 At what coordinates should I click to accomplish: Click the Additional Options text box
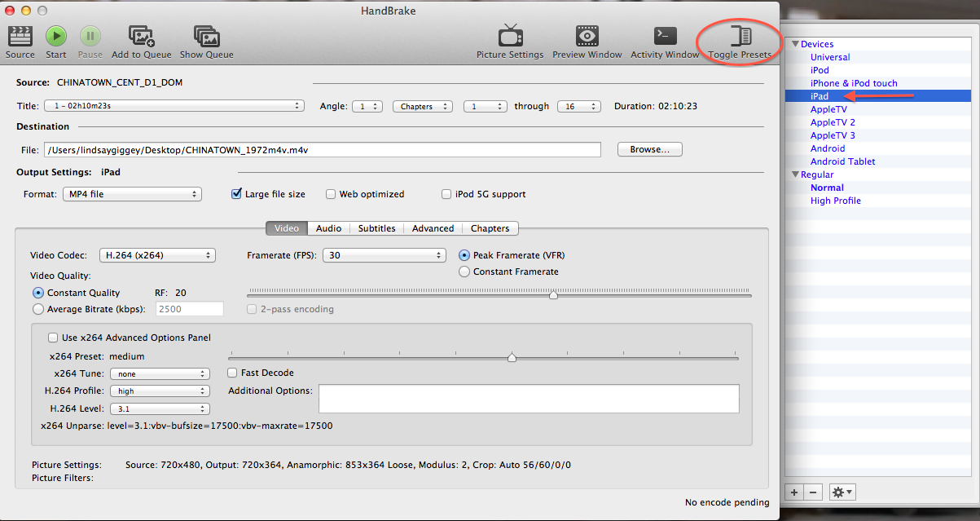coord(529,399)
